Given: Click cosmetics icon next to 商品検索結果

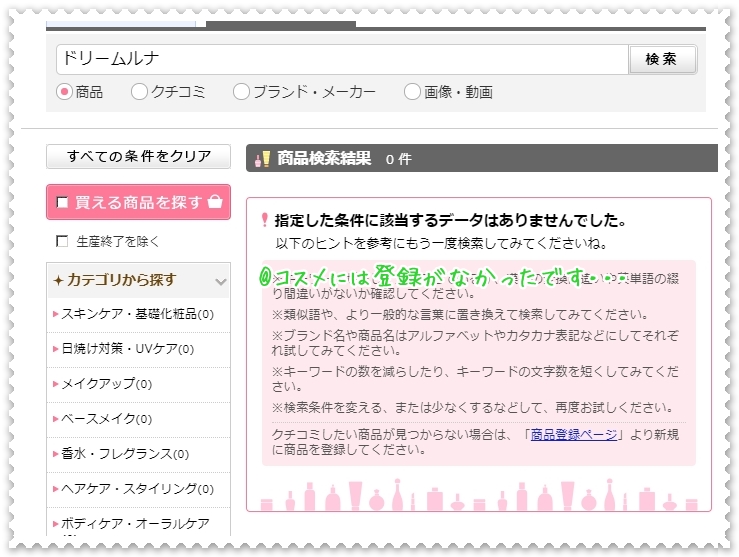Looking at the screenshot, I should [262, 158].
